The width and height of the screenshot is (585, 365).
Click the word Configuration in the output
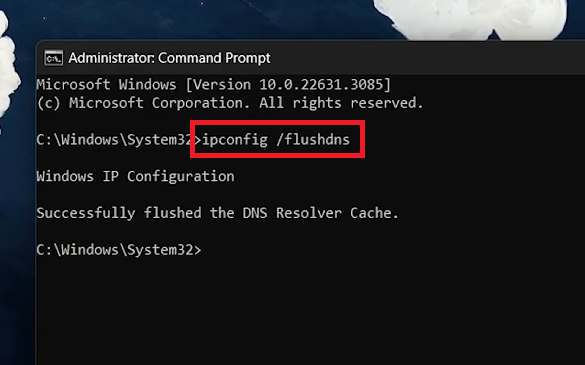click(181, 176)
